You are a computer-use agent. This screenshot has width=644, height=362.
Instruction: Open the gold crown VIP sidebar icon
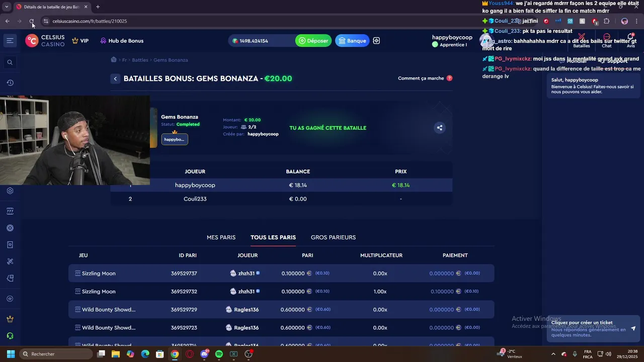10,319
